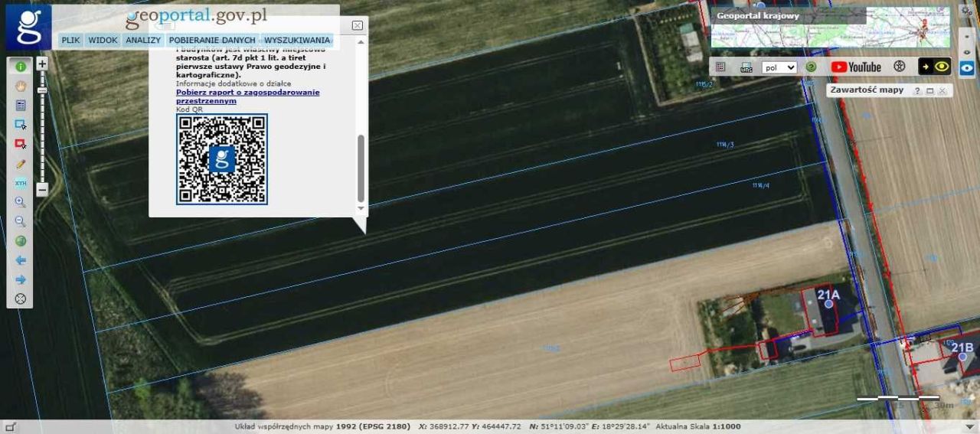
Task: Click Pobierz raport o zagospodarowanie przestrzennym link
Action: pyautogui.click(x=247, y=96)
